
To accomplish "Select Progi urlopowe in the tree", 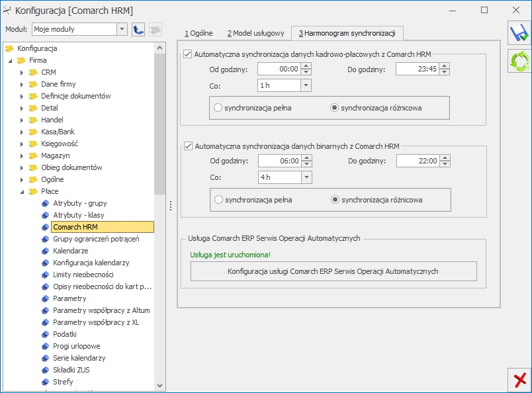I will tap(76, 346).
